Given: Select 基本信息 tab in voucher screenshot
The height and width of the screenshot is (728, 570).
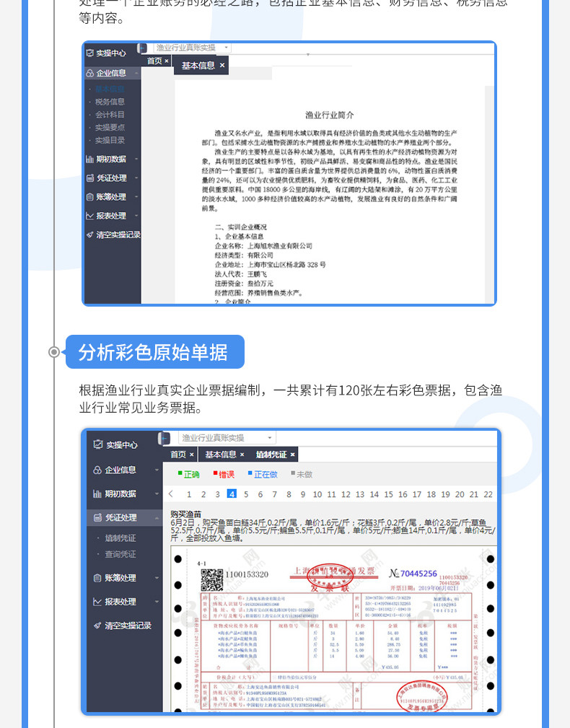Looking at the screenshot, I should [x=221, y=455].
